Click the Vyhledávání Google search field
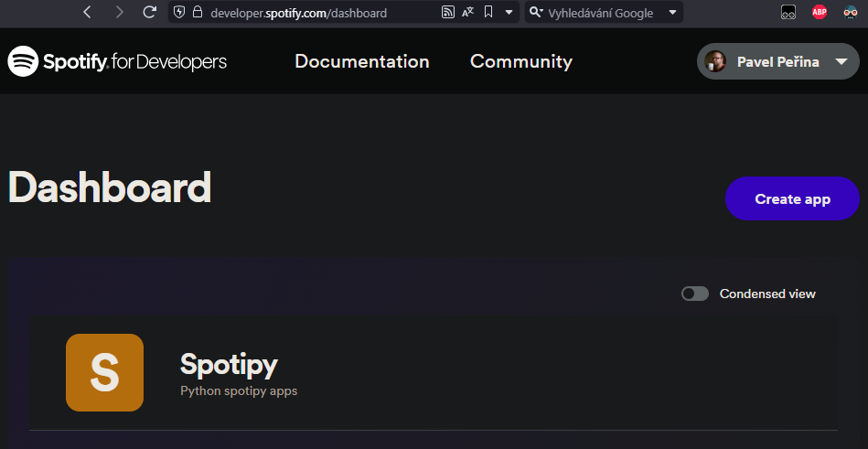868x449 pixels. pyautogui.click(x=604, y=13)
